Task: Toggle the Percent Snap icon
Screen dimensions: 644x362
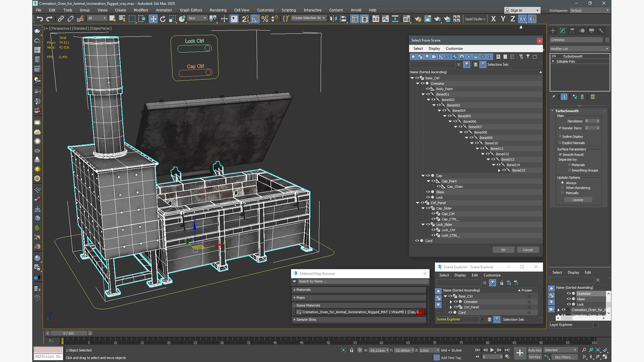Action: click(265, 19)
